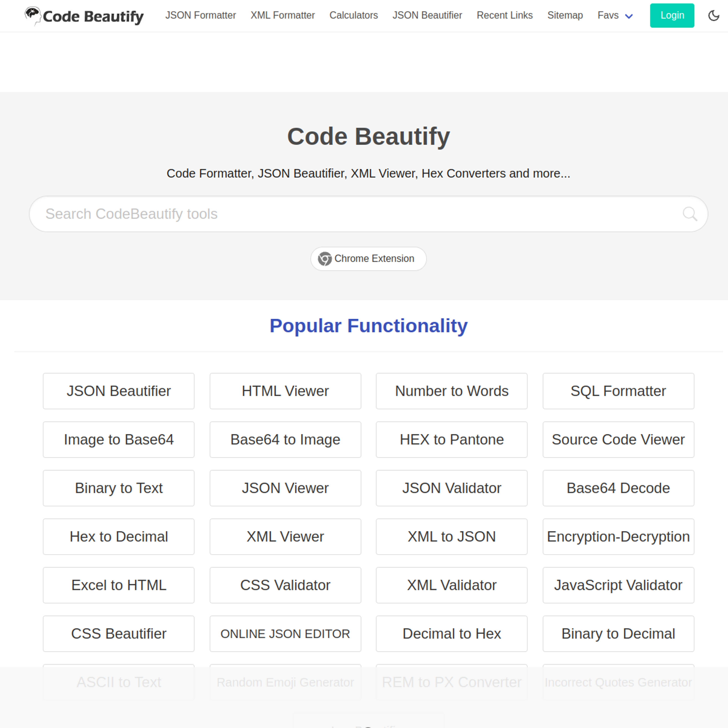Open the Chrome Extension button

[x=368, y=259]
